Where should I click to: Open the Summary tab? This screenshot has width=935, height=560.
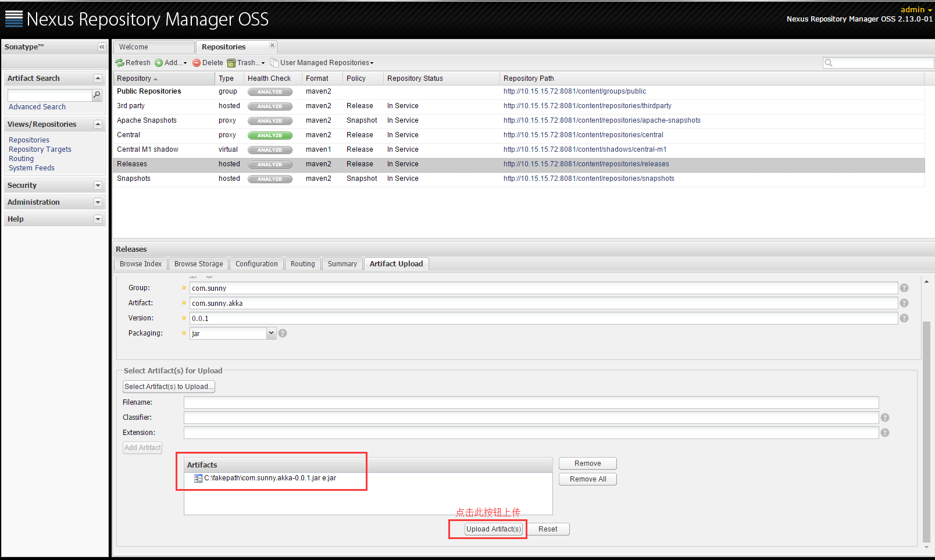[x=342, y=264]
